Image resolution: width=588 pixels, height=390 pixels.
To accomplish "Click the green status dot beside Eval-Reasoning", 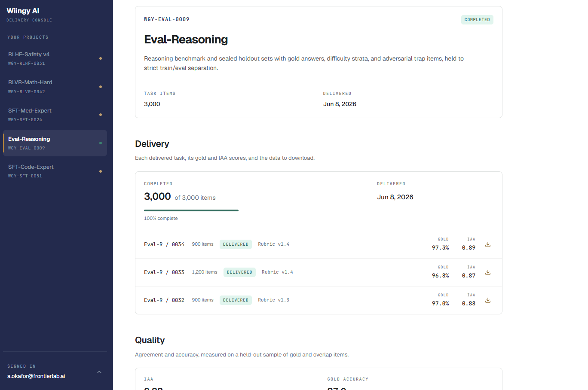I will [x=101, y=143].
